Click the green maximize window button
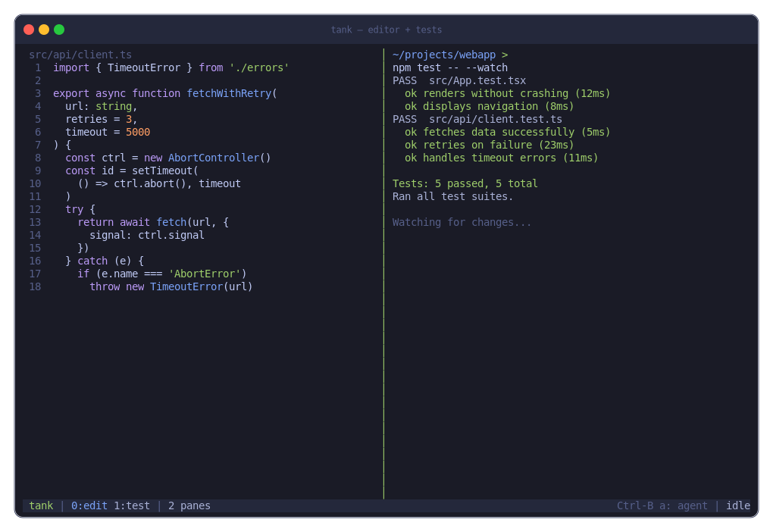The image size is (773, 532). click(x=59, y=30)
